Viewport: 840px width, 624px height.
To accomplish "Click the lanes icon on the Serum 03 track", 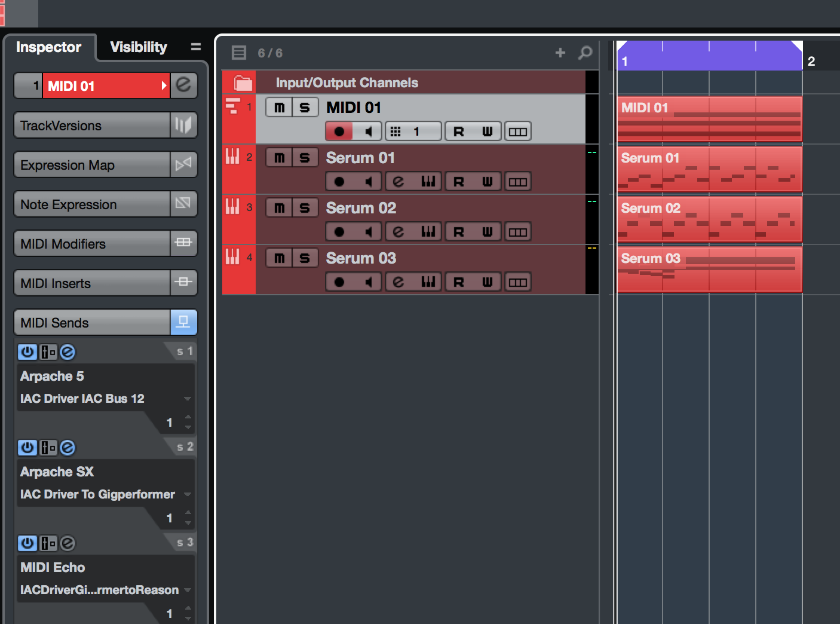I will click(x=518, y=282).
